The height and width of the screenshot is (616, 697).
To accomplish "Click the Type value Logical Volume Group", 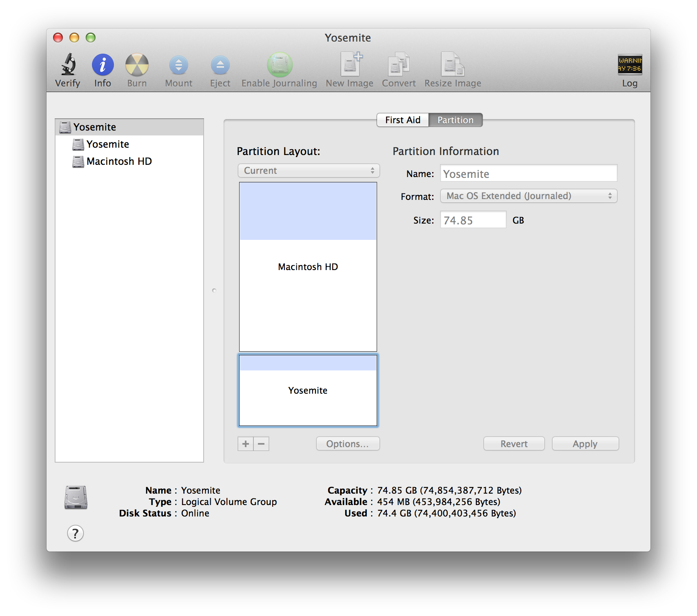I will point(229,502).
